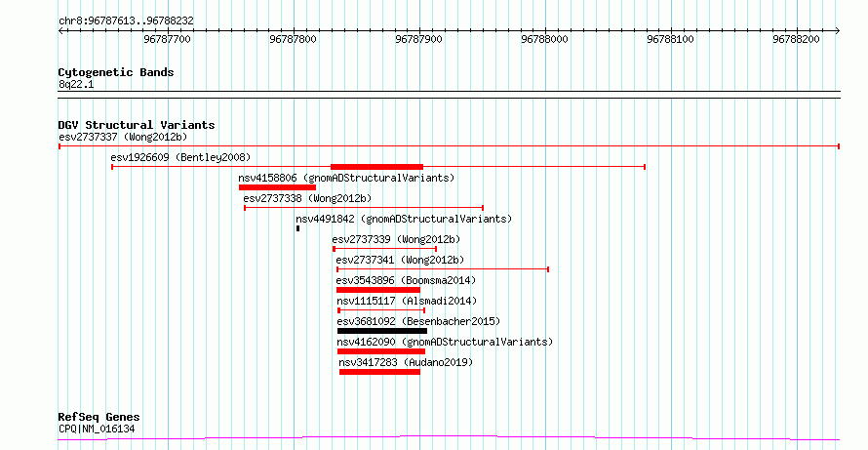This screenshot has width=868, height=450.
Task: Select the thin red line under esv2737339
Action: [x=384, y=249]
